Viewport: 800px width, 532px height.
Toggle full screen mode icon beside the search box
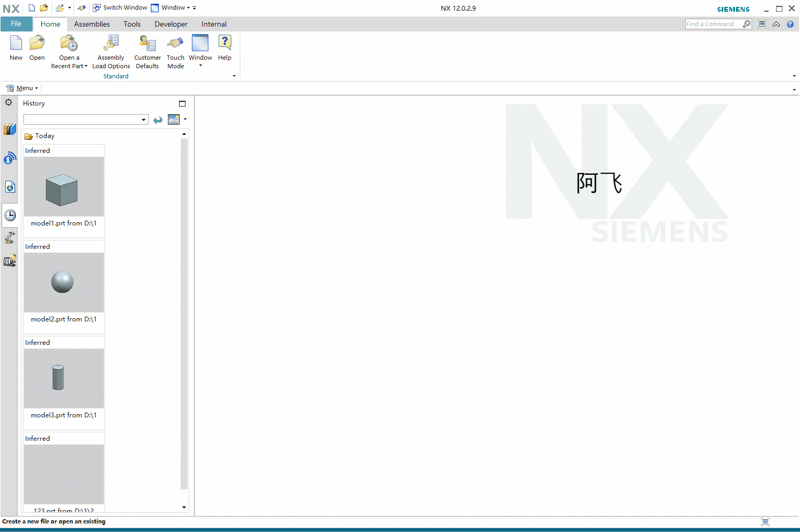(x=762, y=24)
